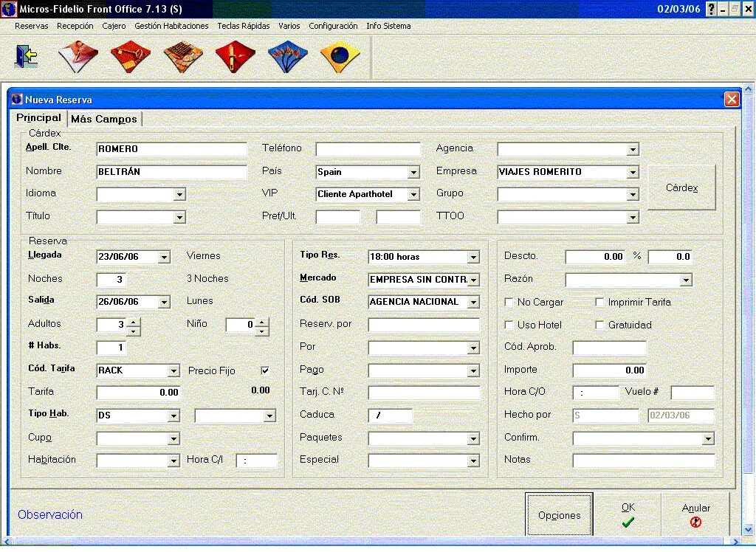Open the Configuración menu
Screen dimensions: 756x552
point(333,26)
